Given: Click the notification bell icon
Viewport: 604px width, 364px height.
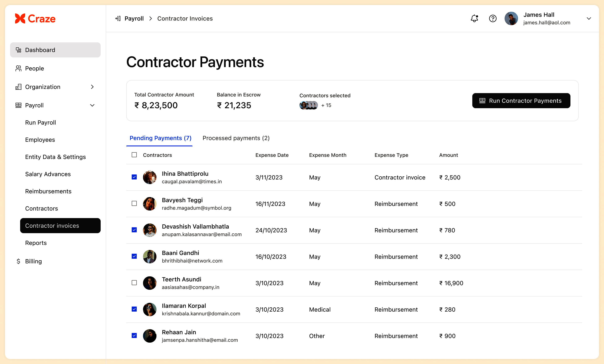Looking at the screenshot, I should click(474, 18).
